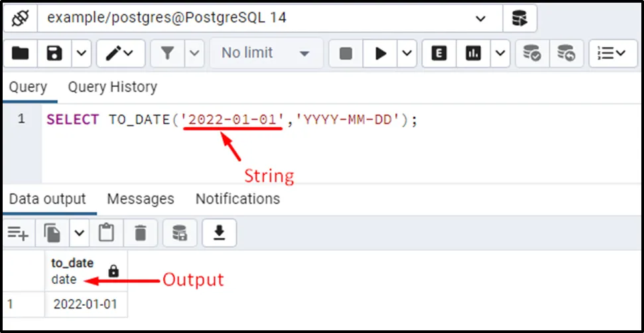Click the Rollback database icon
Image resolution: width=644 pixels, height=333 pixels.
(x=566, y=53)
